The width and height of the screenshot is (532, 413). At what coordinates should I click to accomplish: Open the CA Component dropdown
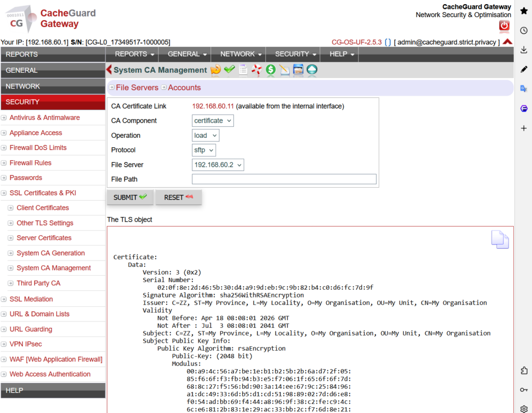coord(212,120)
